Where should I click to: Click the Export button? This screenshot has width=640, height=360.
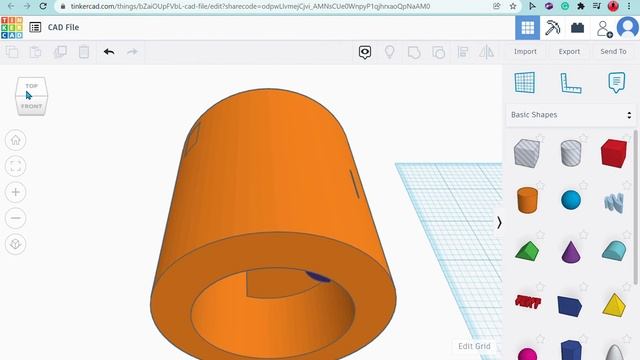[x=569, y=51]
